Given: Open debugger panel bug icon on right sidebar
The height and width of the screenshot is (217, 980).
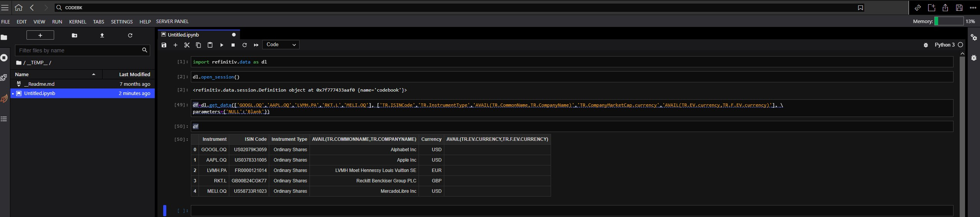Looking at the screenshot, I should tap(974, 58).
